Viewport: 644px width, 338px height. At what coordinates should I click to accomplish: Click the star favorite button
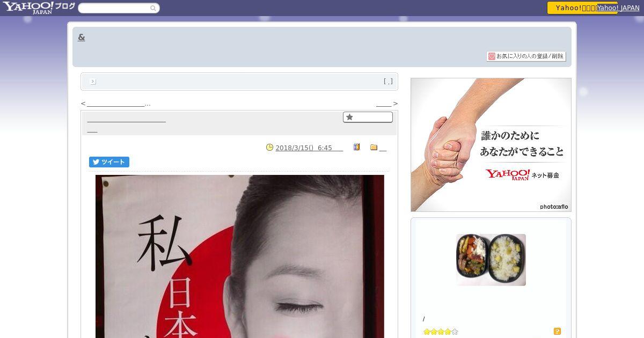click(368, 117)
